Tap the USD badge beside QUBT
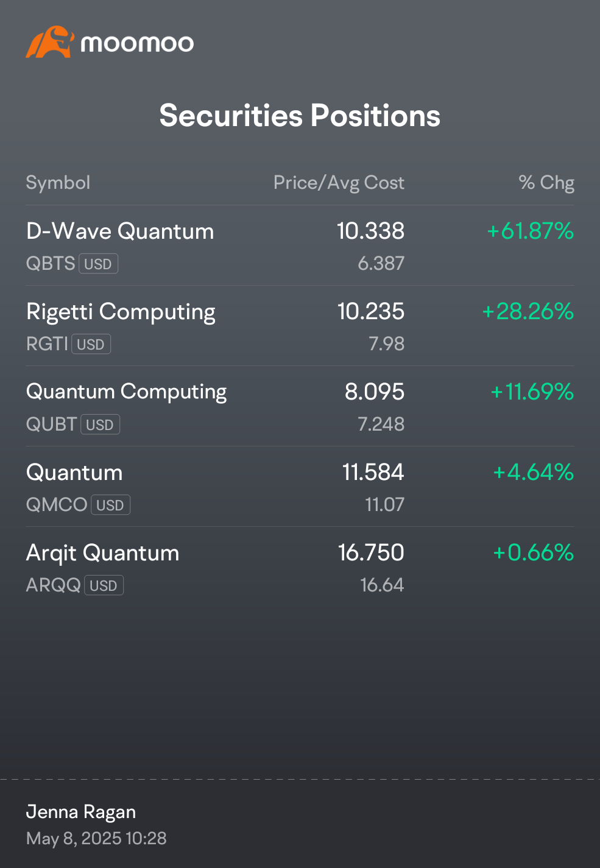Image resolution: width=600 pixels, height=868 pixels. [x=100, y=425]
